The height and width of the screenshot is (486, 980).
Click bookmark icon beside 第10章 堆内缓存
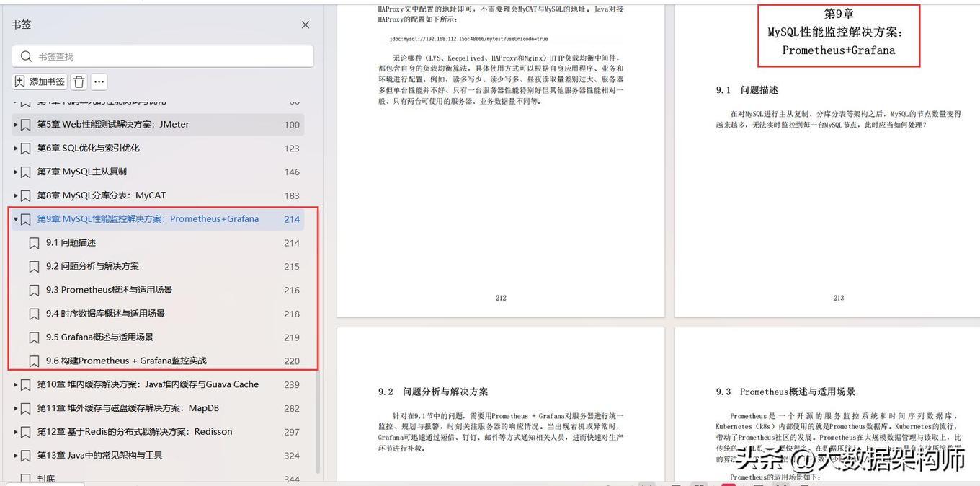(26, 385)
